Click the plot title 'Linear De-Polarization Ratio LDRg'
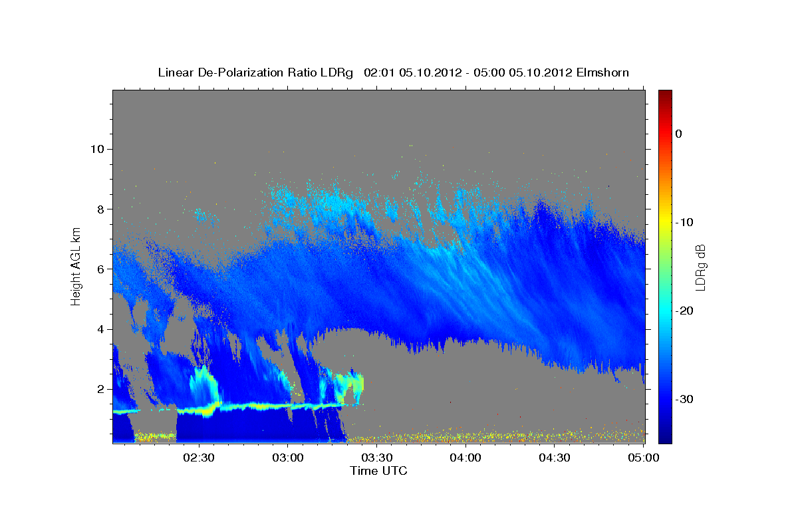 pos(256,72)
